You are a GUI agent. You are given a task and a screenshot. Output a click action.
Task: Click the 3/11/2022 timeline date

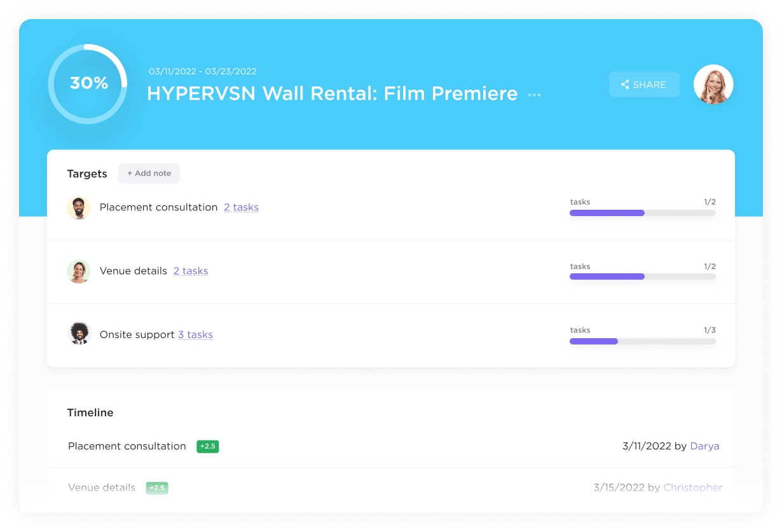tap(647, 446)
